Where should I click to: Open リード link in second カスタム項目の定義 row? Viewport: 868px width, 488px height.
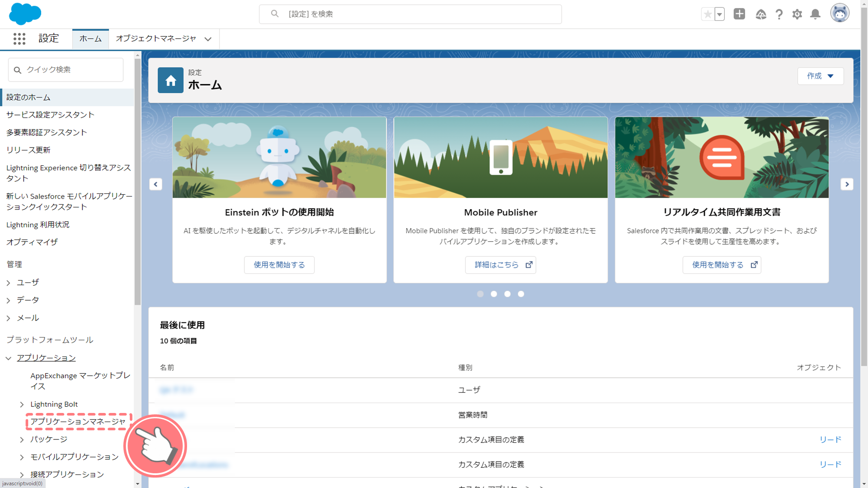830,464
